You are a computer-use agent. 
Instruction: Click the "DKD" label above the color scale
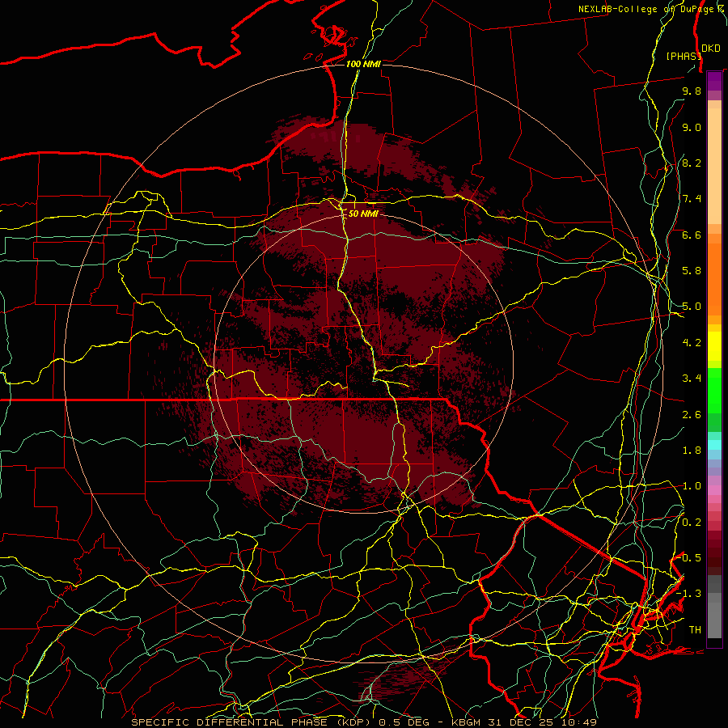(x=710, y=49)
